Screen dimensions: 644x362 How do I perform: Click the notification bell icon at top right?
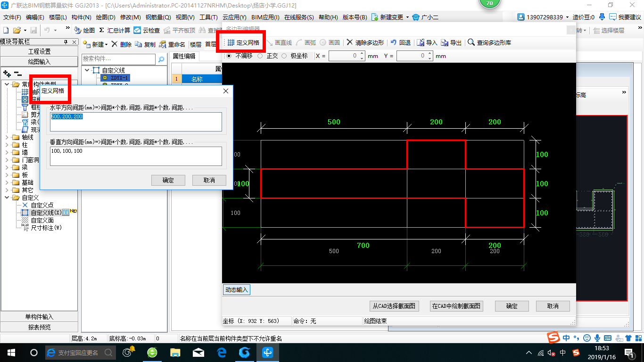(x=602, y=17)
